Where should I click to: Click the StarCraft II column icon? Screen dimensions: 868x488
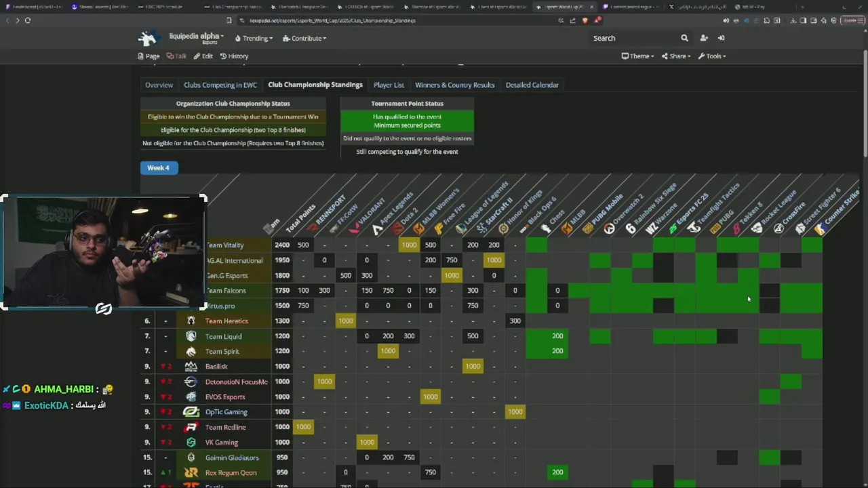482,229
